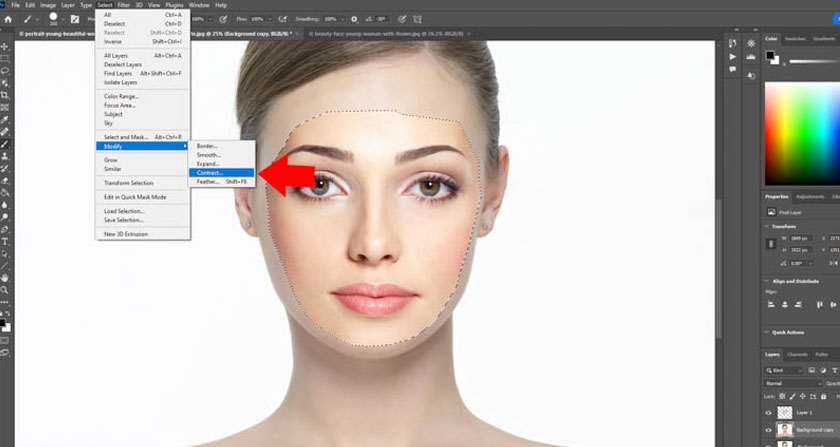The image size is (840, 447).
Task: Collapse the Quick Actions section
Action: [x=768, y=332]
